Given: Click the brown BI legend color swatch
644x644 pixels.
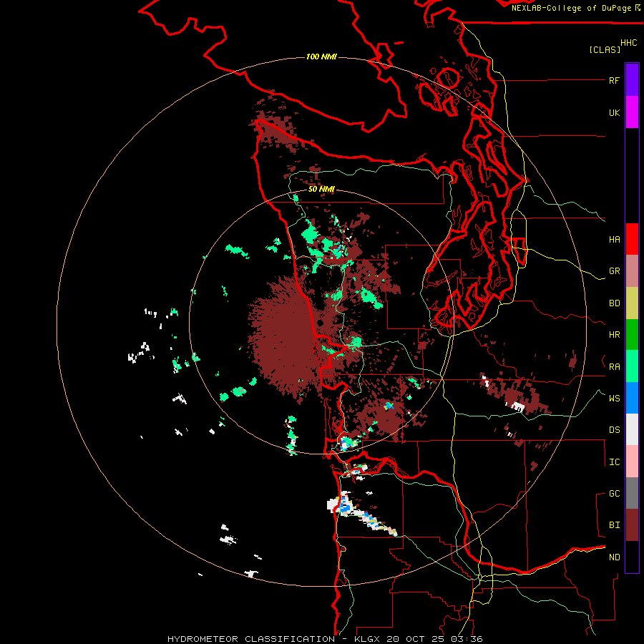Looking at the screenshot, I should (632, 525).
